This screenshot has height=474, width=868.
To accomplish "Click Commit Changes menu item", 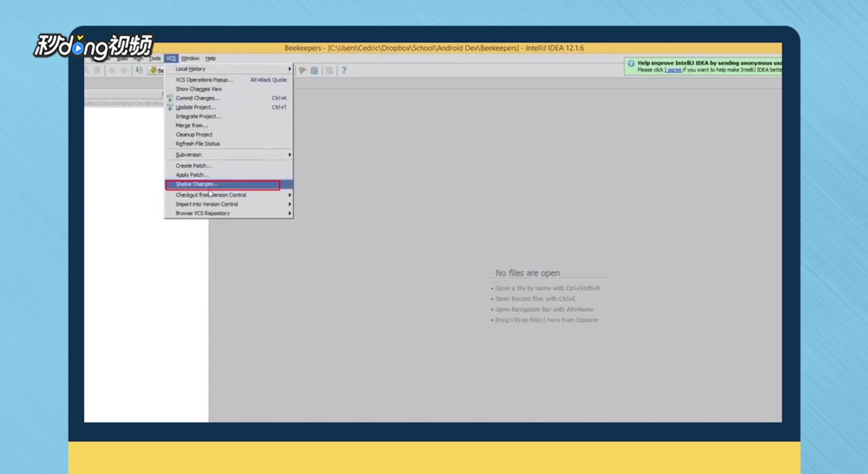I will tap(229, 98).
